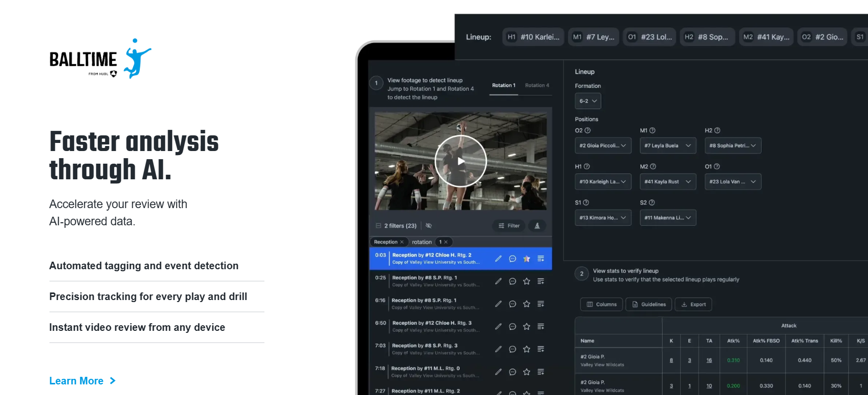Remove the Reception filter chip
The image size is (868, 395).
402,242
